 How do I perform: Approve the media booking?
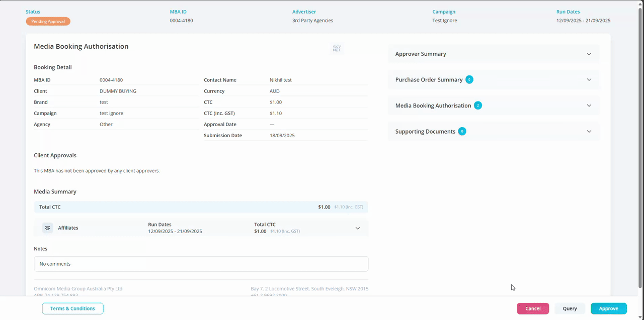608,308
